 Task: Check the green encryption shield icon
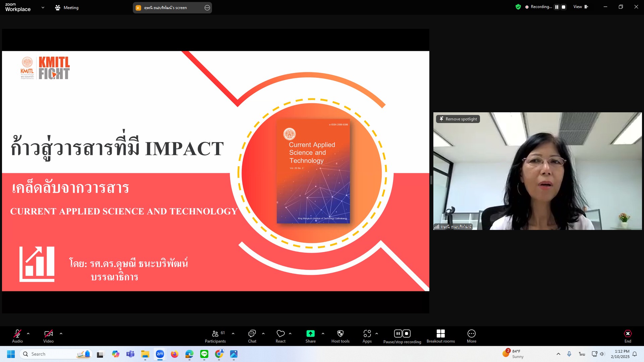[x=518, y=7]
